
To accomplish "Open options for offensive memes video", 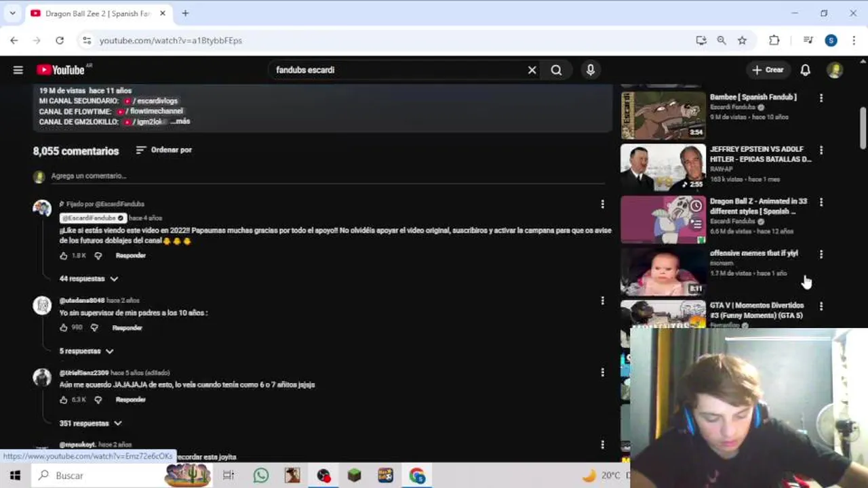I will click(821, 254).
